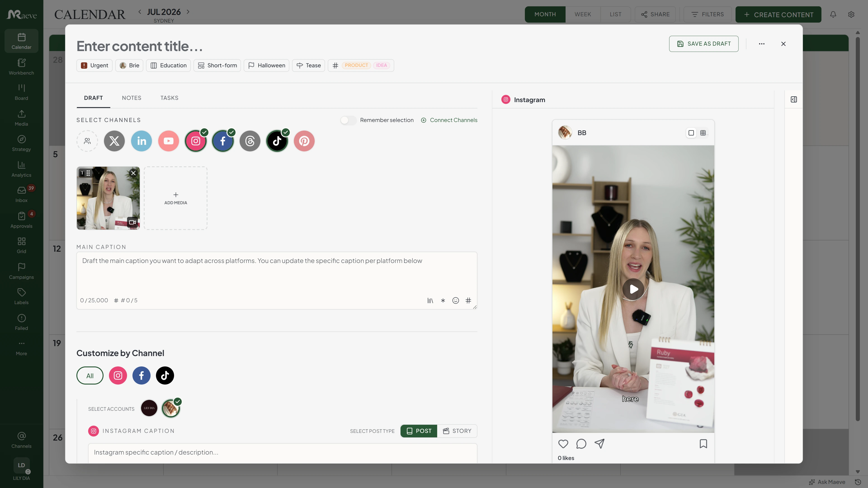Open the Labels section

click(x=21, y=296)
